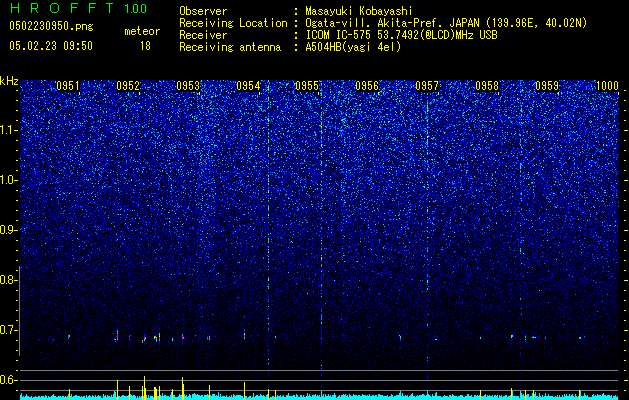
Task: Click the meteor count label
Action: (142, 31)
